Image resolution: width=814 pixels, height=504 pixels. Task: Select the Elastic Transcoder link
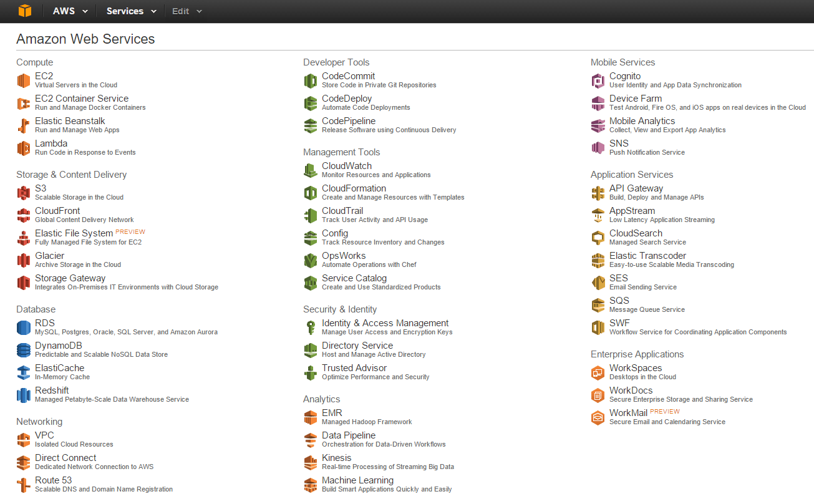point(647,256)
